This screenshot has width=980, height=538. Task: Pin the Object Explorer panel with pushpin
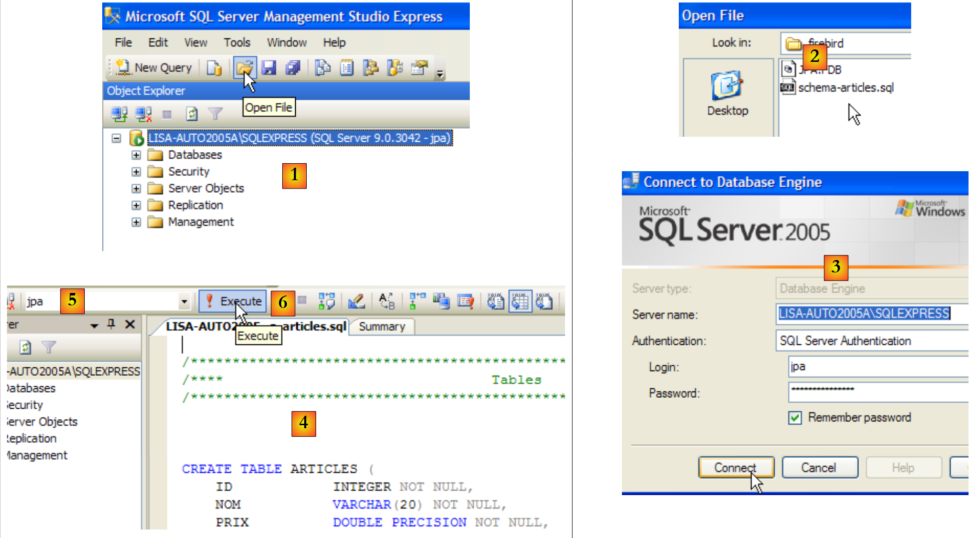(x=111, y=324)
